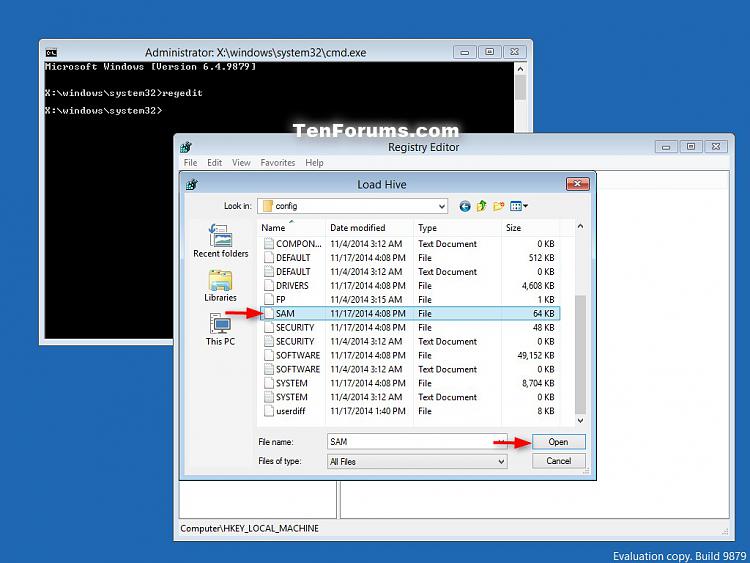The image size is (750, 563).
Task: Click the Load Hive dialog title icon
Action: 192,184
